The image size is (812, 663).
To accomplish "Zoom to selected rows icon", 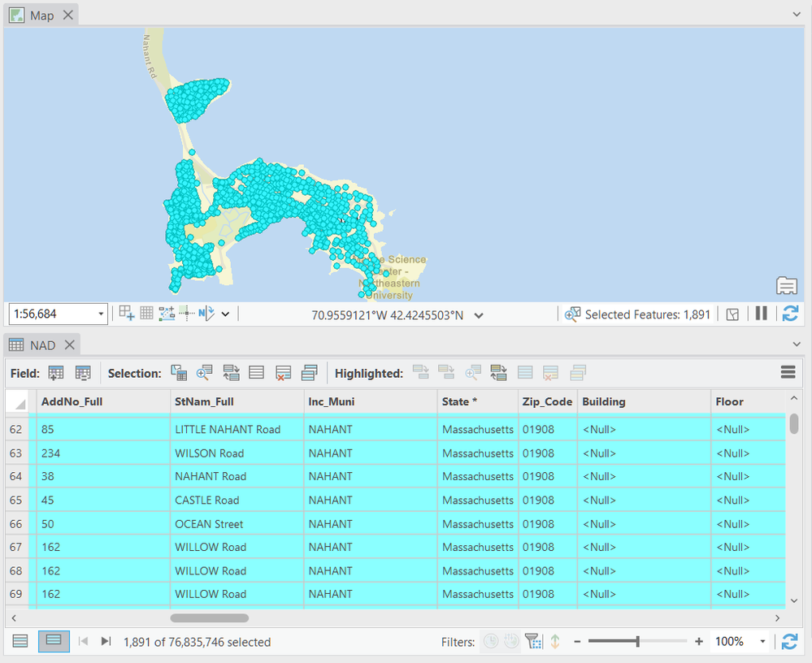I will coord(205,373).
